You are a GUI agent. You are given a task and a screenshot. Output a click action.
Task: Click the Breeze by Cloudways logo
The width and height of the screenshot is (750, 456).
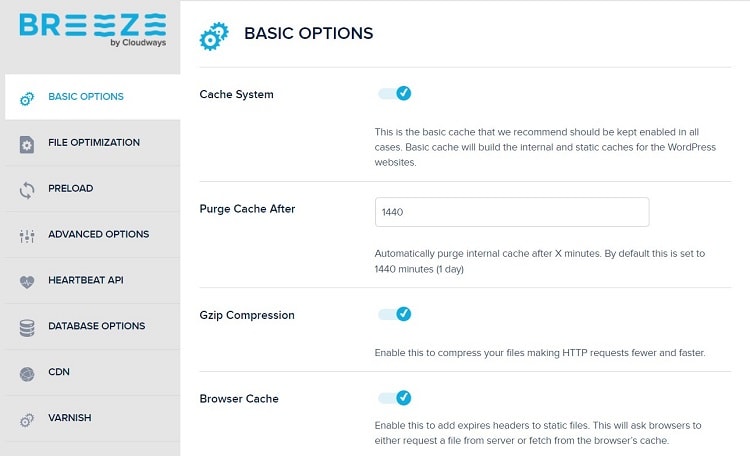(x=93, y=30)
